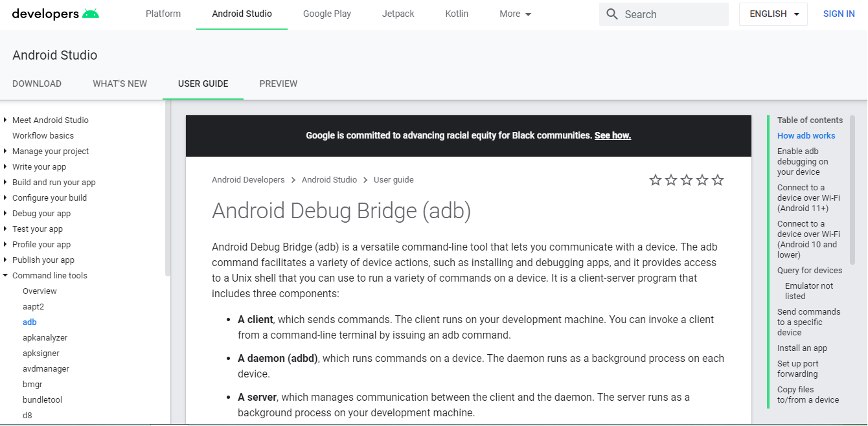The height and width of the screenshot is (426, 868).
Task: Click the Android Studio page heading
Action: click(x=55, y=55)
